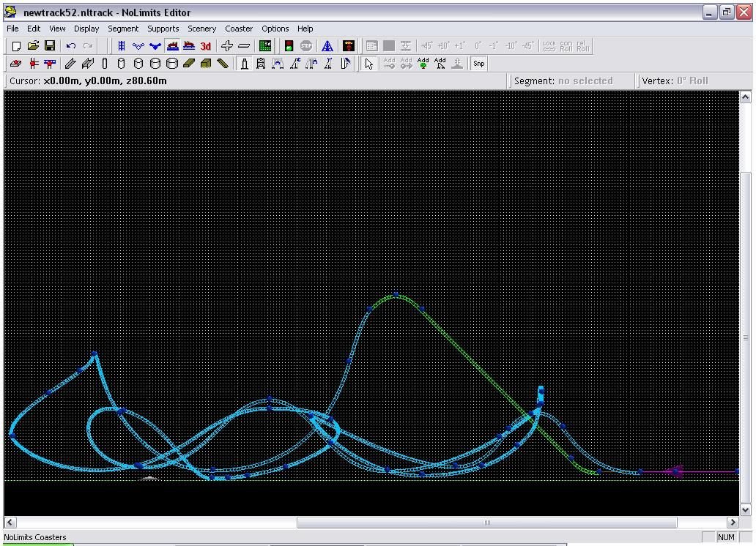
Task: Click the horizontal scrollbar thumb
Action: [x=487, y=523]
